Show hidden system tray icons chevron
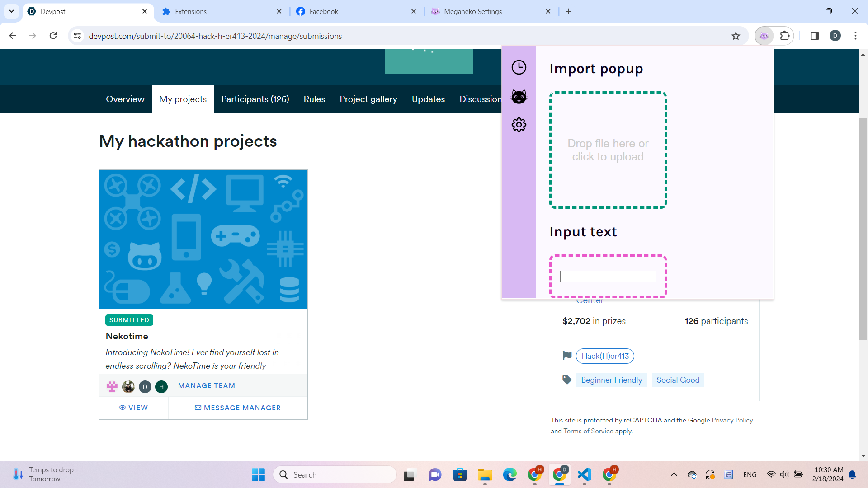 pyautogui.click(x=674, y=474)
